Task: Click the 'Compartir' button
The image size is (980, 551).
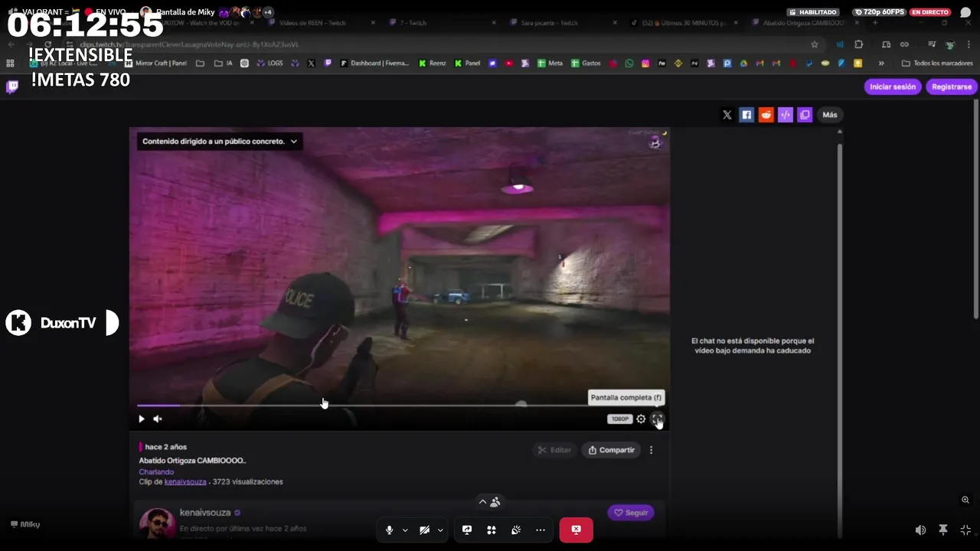Action: (x=611, y=450)
